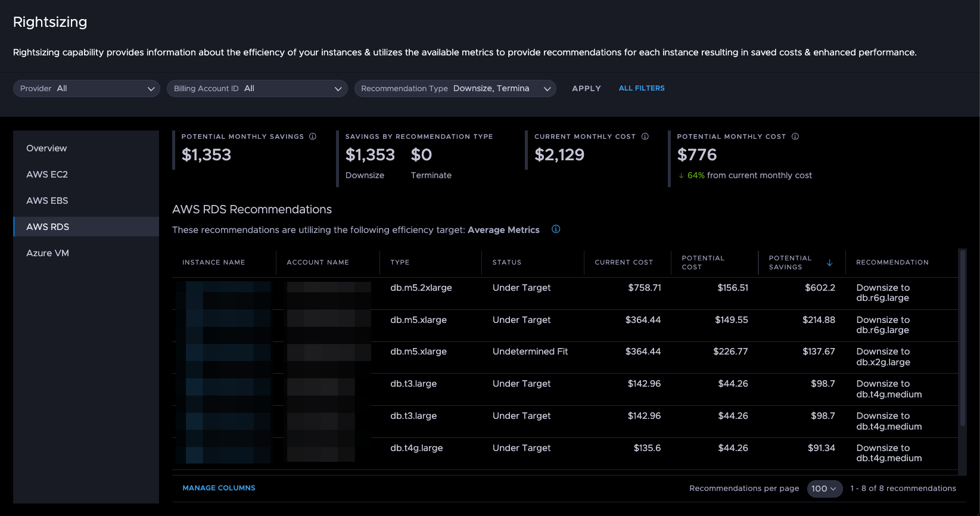Click info icon next to Potential Monthly Savings
This screenshot has height=516, width=980.
313,136
